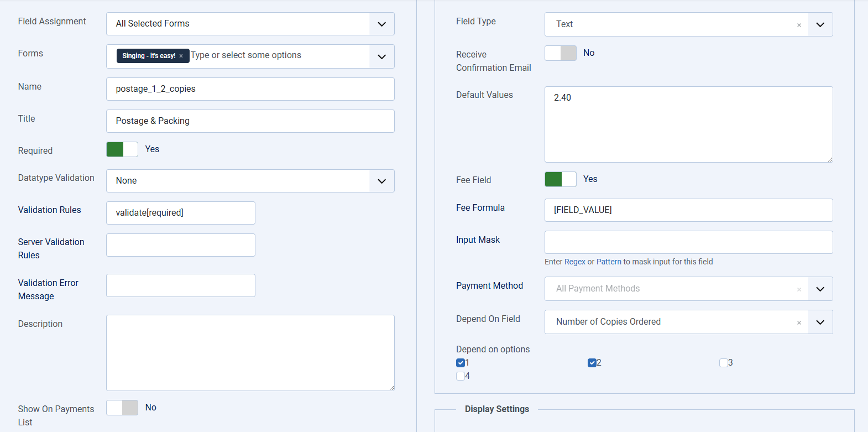Click into the Description text area
The image size is (868, 432).
[250, 352]
